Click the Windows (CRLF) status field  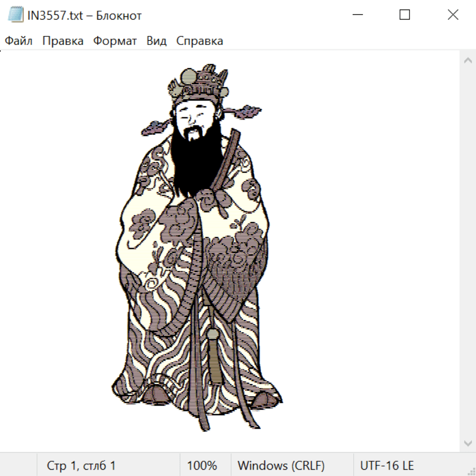(281, 466)
